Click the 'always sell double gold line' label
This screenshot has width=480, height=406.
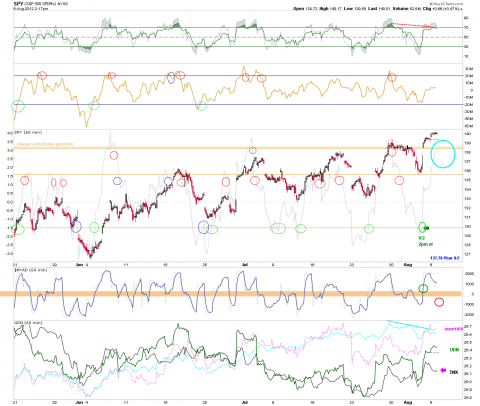tap(45, 144)
